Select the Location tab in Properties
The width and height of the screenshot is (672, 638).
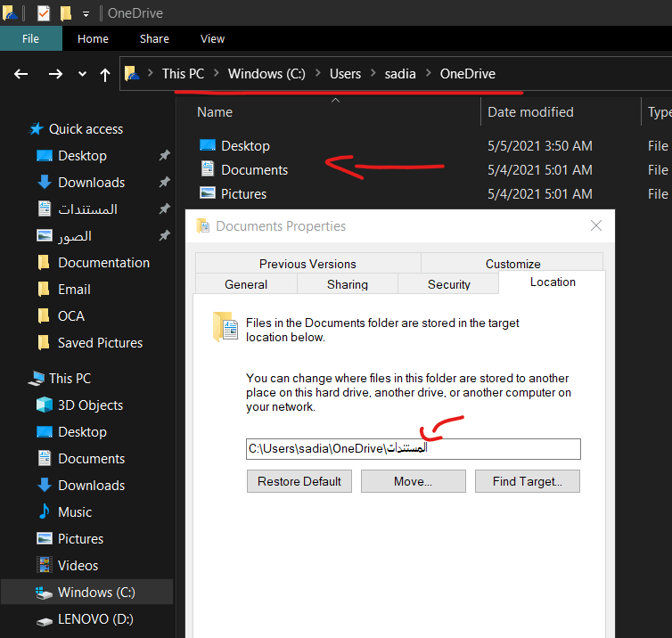click(553, 282)
